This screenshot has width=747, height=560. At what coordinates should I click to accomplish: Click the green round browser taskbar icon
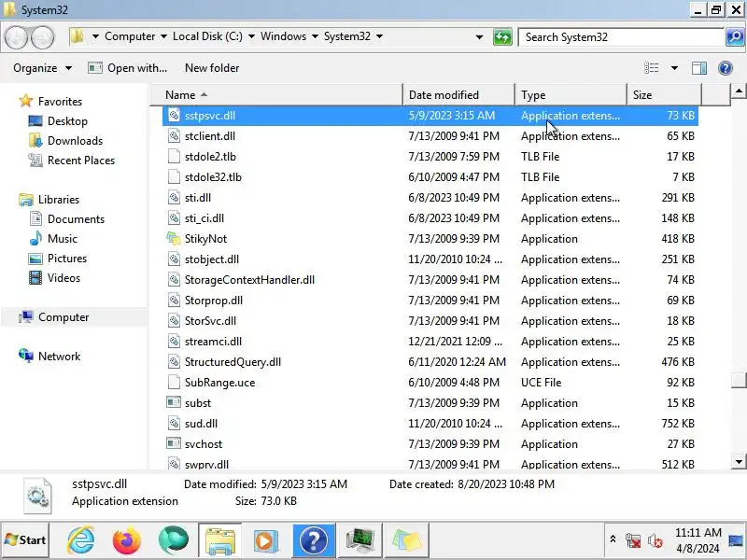pyautogui.click(x=173, y=540)
